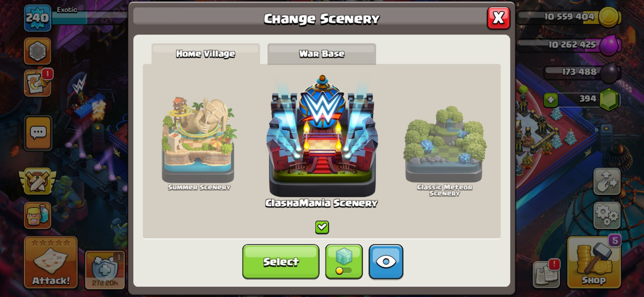This screenshot has height=297, width=644.
Task: Tap the shield timer 27d 20h
Action: point(105,270)
